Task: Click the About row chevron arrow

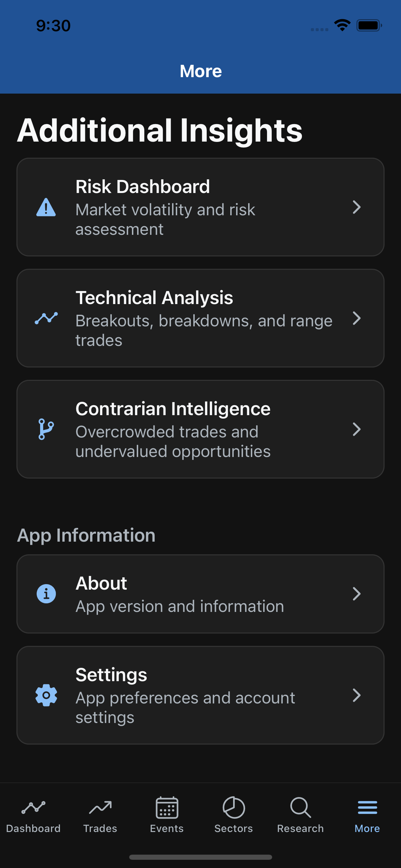Action: (356, 594)
